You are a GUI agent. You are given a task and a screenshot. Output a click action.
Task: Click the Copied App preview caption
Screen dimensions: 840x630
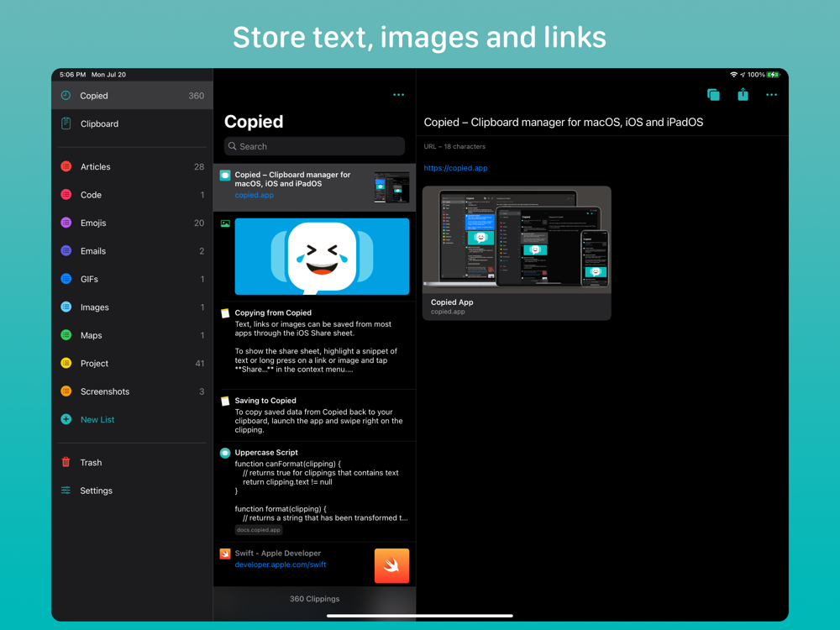click(517, 307)
